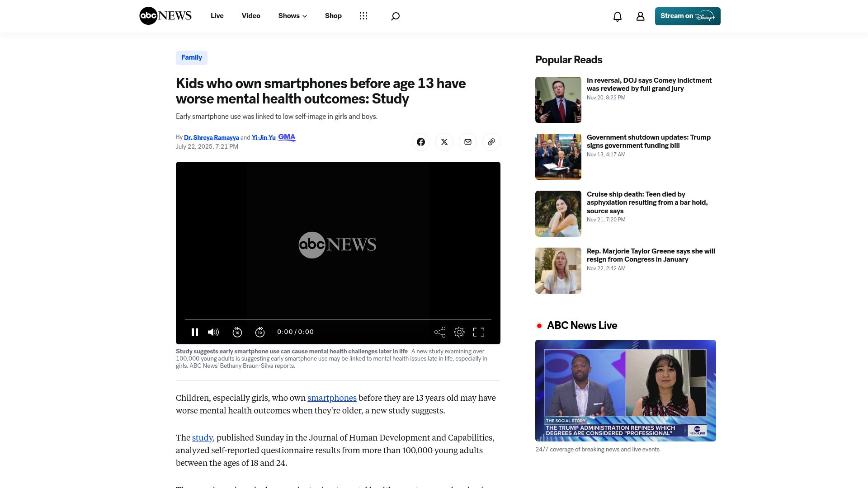Click the GMA logo next to authors

tap(287, 137)
